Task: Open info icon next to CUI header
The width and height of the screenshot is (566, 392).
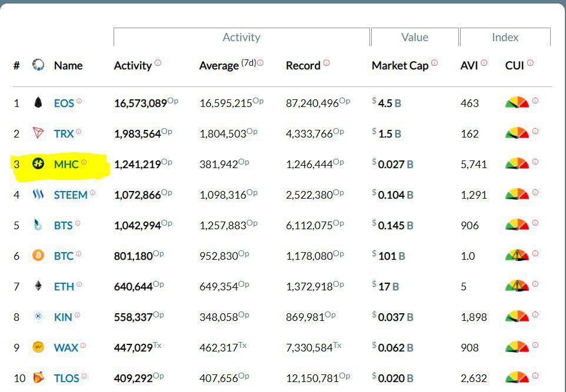Action: tap(530, 63)
